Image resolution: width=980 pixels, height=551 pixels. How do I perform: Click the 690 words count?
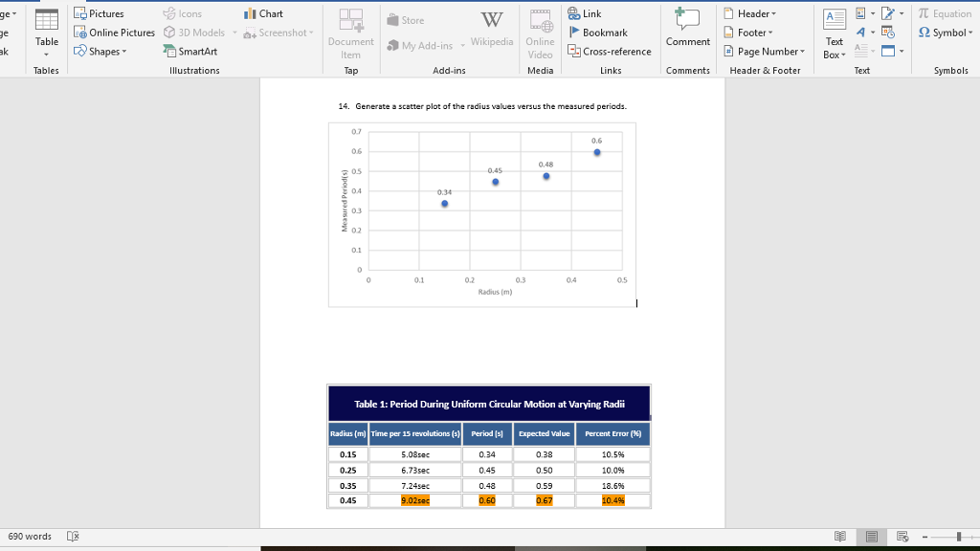click(x=32, y=536)
